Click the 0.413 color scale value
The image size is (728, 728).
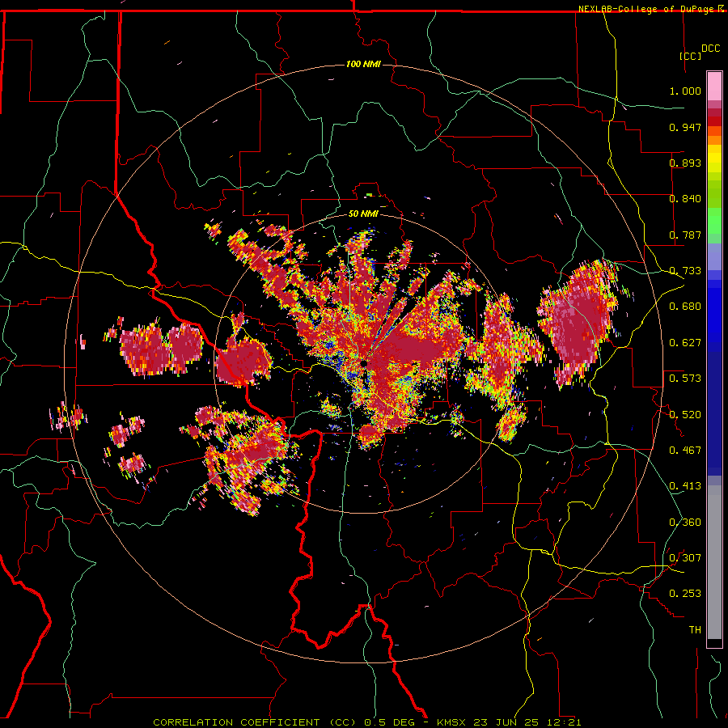tap(685, 486)
